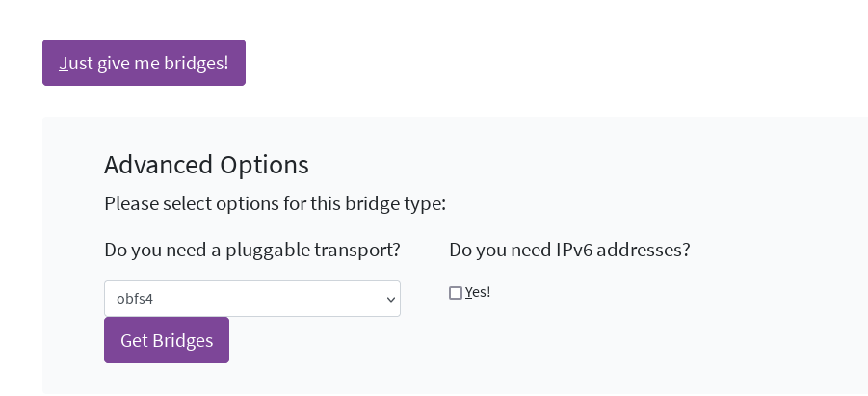Viewport: 868px width, 396px height.
Task: Enable the IPv6 addresses checkbox
Action: [456, 293]
